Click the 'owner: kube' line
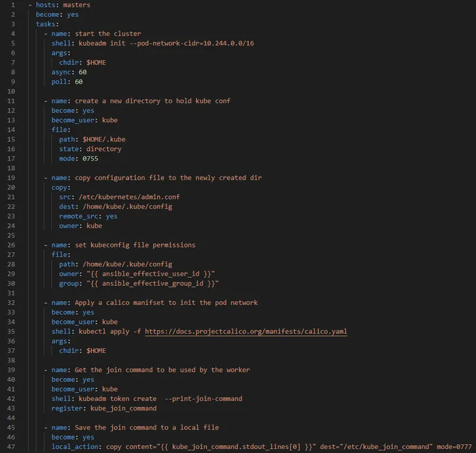Screen dimensions: 476x453 (x=80, y=226)
